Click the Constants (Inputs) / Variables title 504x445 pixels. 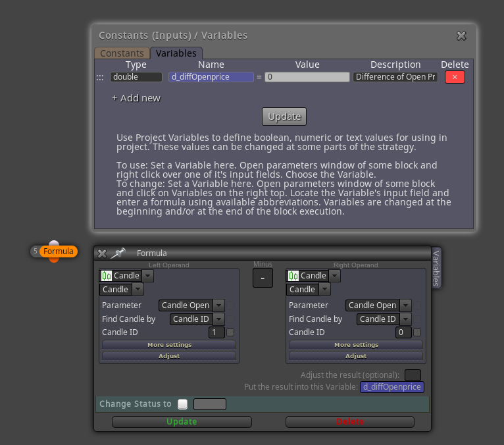(x=173, y=36)
